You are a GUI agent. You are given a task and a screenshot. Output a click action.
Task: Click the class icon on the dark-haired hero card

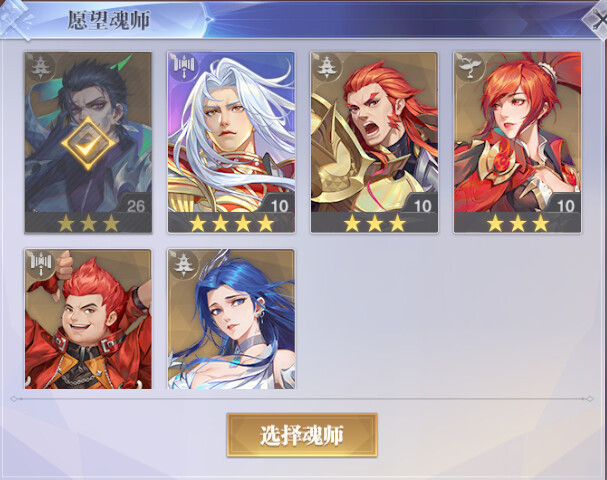pos(40,67)
